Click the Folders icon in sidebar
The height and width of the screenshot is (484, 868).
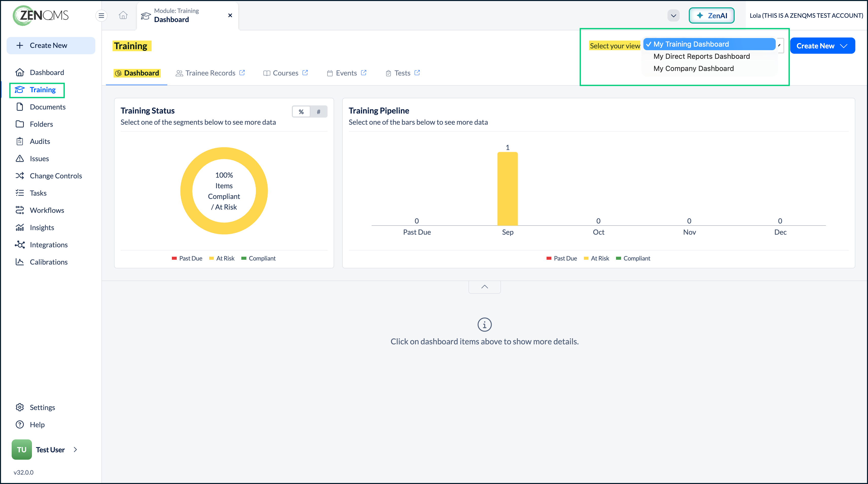pos(20,124)
